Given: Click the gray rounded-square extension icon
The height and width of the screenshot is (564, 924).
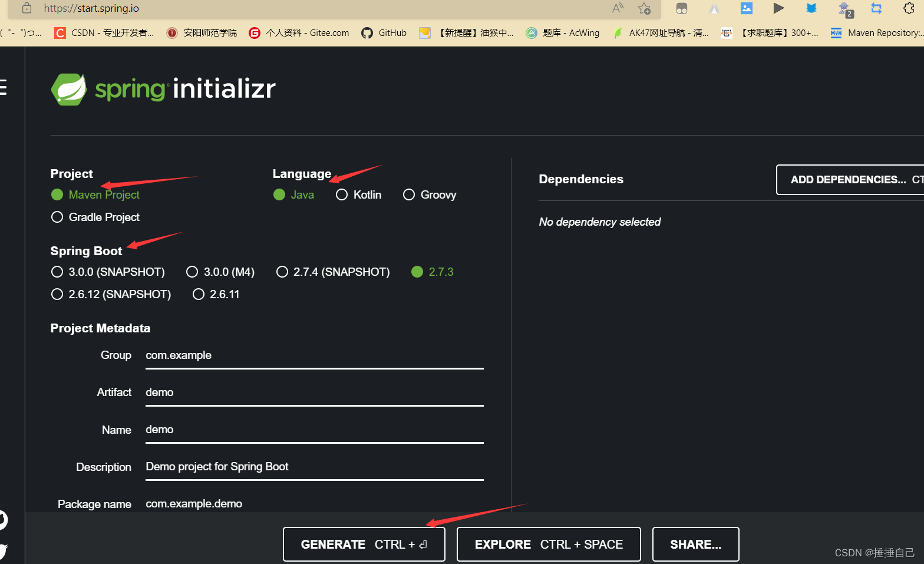Looking at the screenshot, I should 682,8.
